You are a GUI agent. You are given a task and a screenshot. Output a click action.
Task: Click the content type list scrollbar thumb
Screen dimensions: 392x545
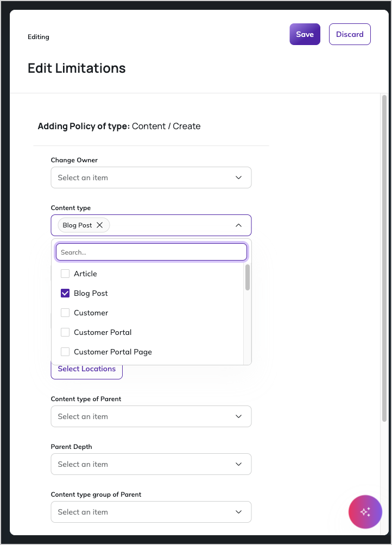248,277
